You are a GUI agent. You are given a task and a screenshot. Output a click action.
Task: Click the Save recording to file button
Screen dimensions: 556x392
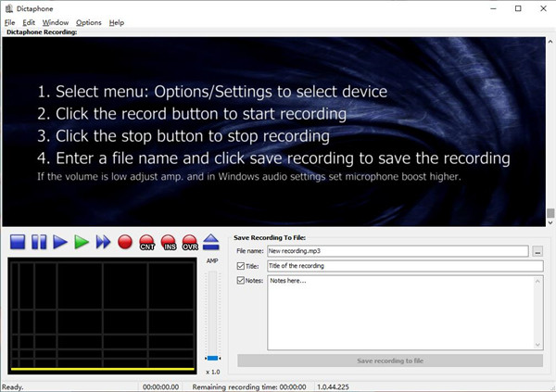click(x=389, y=360)
